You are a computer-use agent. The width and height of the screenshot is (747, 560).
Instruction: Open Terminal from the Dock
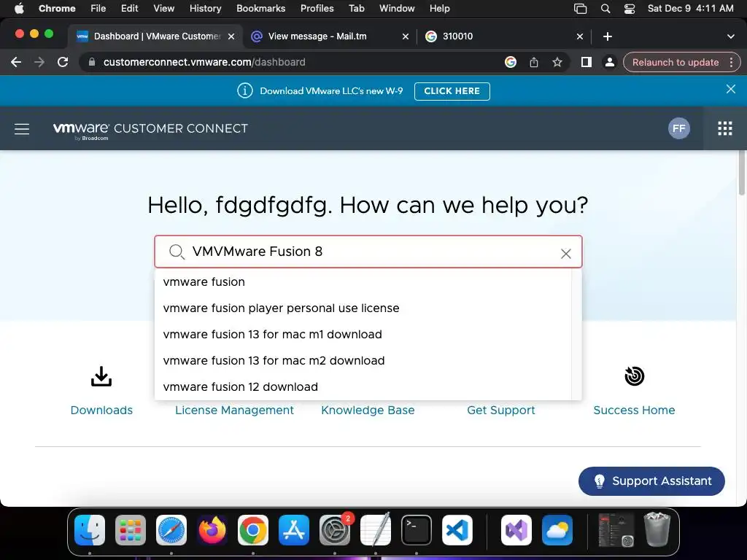pyautogui.click(x=417, y=529)
